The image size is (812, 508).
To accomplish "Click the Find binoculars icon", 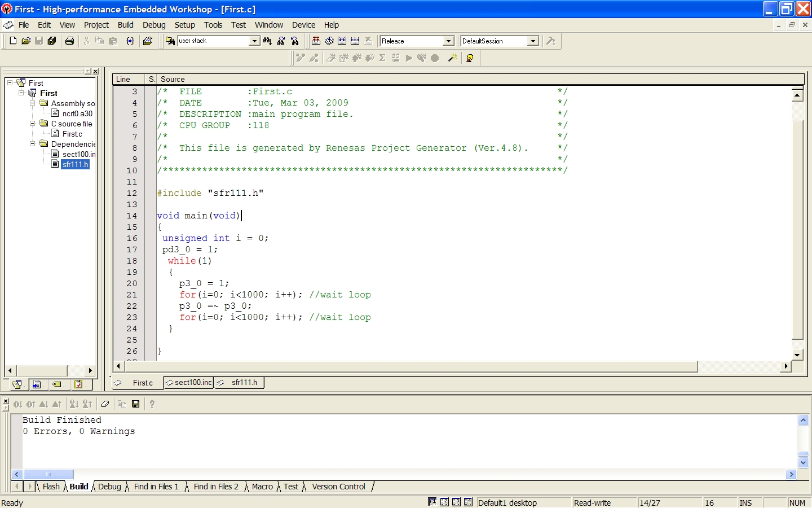I will pos(267,41).
